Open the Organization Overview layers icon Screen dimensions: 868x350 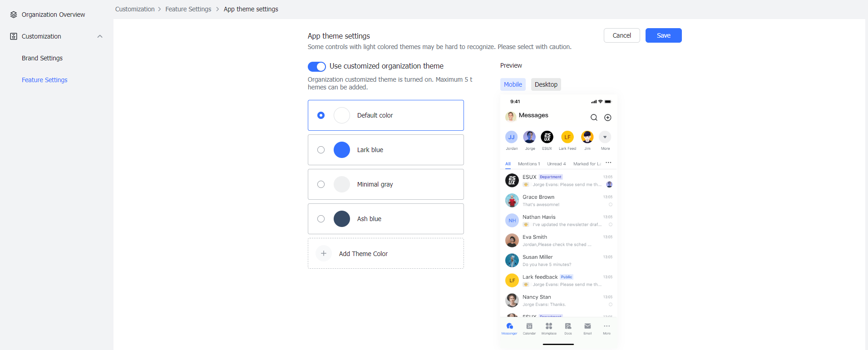click(14, 15)
